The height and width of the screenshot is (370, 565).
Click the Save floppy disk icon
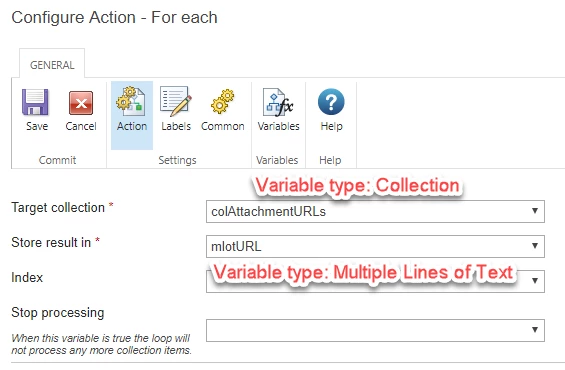click(x=35, y=102)
